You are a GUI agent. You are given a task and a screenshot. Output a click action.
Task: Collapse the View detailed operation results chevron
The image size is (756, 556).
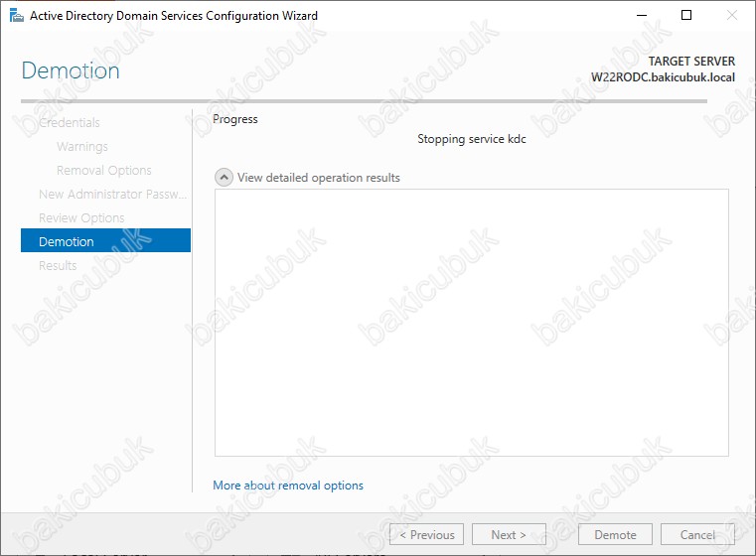tap(224, 178)
